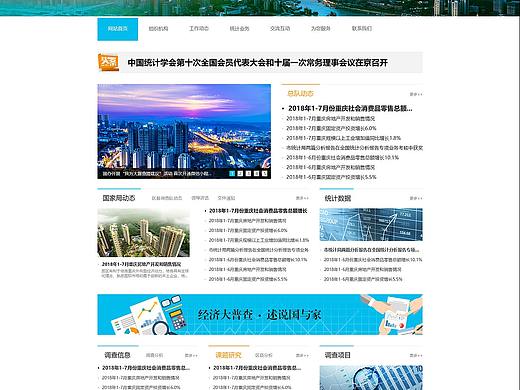Open 2018年1-6月份 社会消费品零售 10.1% in 总队动态
The height and width of the screenshot is (390, 520).
[342, 157]
